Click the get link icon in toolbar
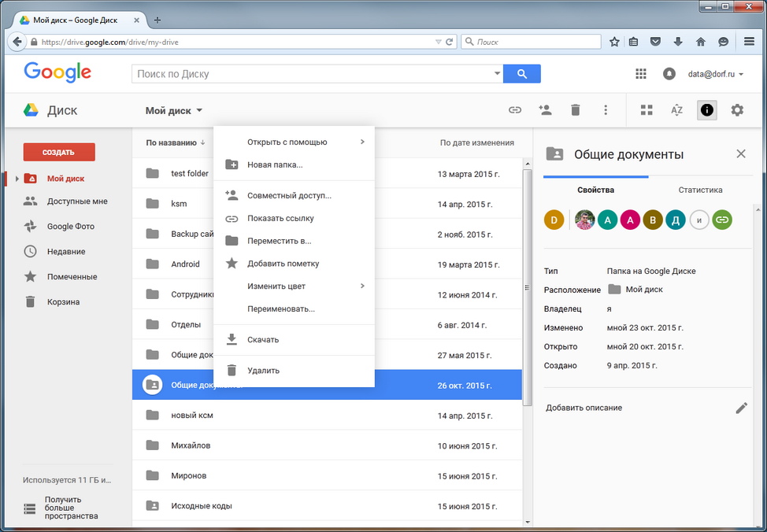The height and width of the screenshot is (532, 767). point(514,110)
